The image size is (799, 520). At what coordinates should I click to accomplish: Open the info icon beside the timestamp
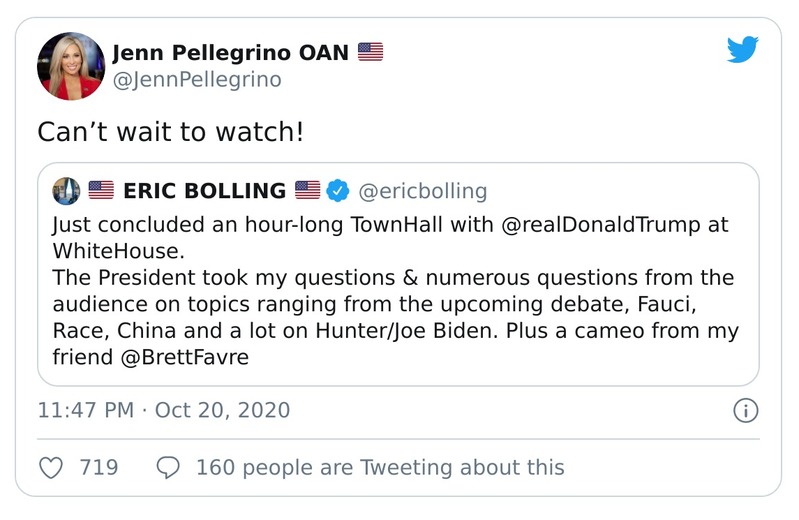coord(746,410)
